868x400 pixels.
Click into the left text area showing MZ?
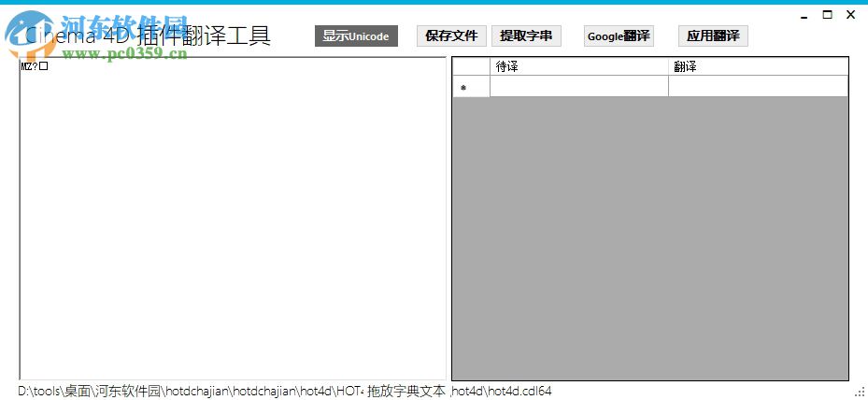pyautogui.click(x=233, y=219)
